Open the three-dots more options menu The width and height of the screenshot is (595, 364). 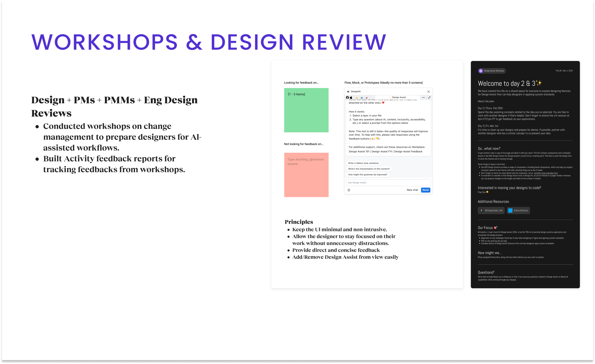coord(423,98)
